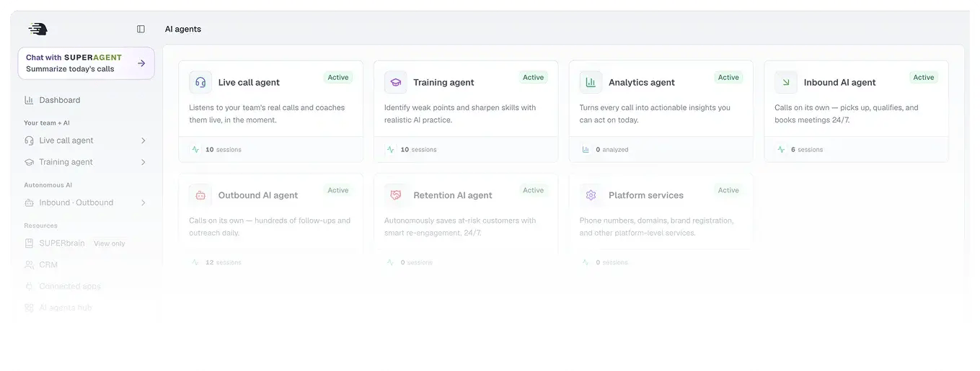Expand the Training agent sidebar chevron
The height and width of the screenshot is (371, 980).
pos(143,162)
